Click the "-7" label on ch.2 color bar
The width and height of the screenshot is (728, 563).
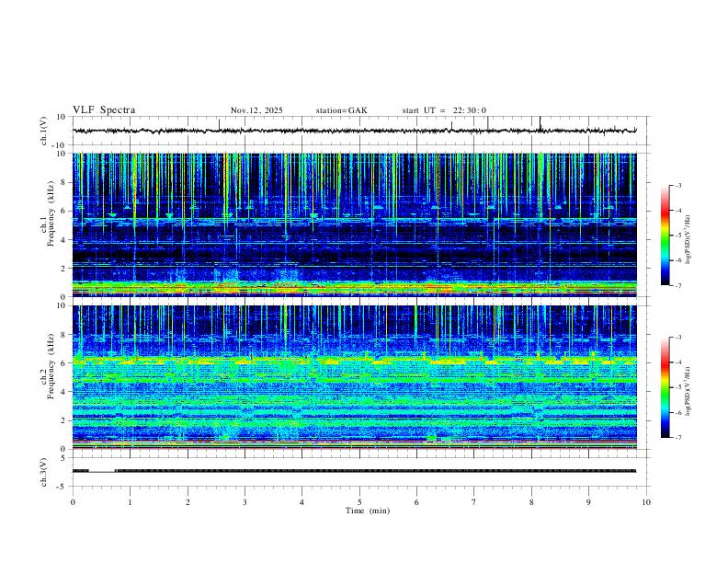677,438
